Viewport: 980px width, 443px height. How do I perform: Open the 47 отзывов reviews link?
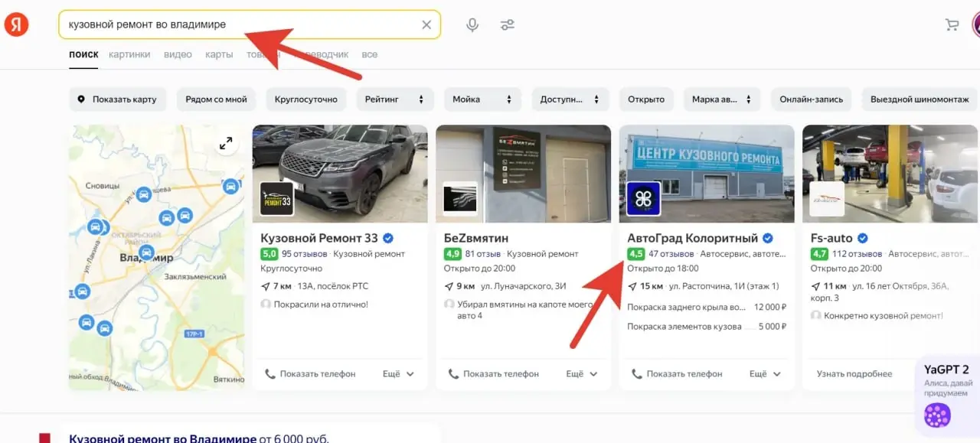[671, 254]
